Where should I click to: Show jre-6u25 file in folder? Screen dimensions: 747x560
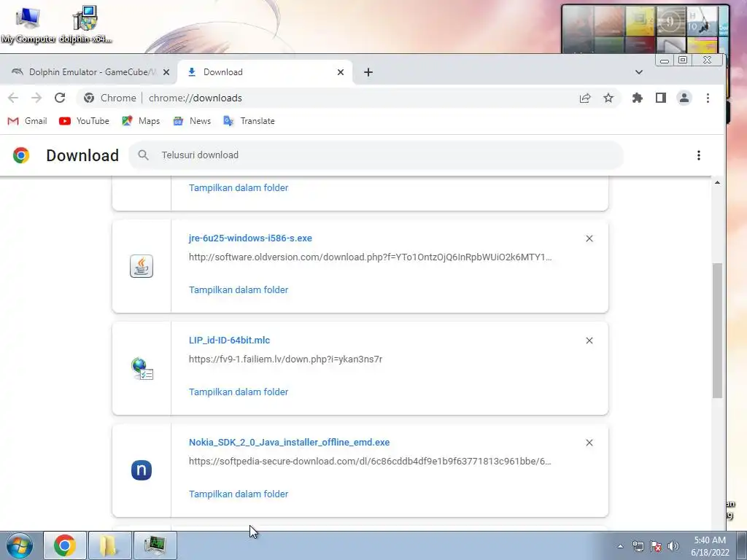[x=239, y=290]
